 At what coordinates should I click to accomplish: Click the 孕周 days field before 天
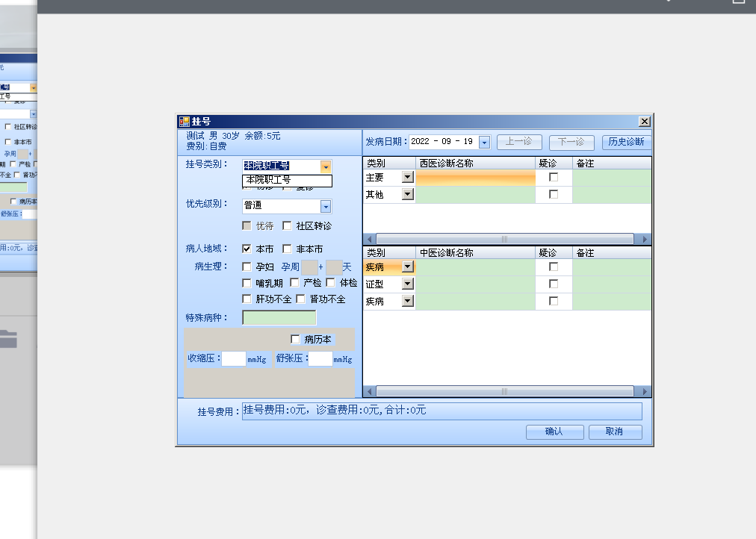pos(334,267)
